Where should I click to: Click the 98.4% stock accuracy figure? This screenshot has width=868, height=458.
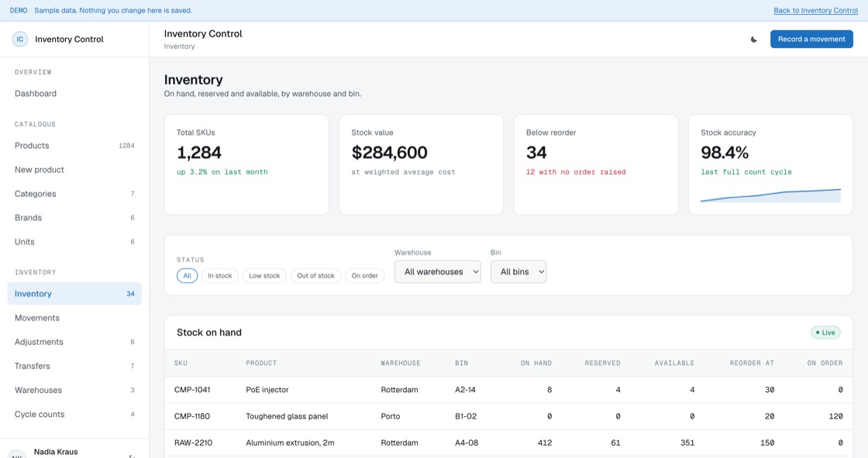tap(725, 153)
